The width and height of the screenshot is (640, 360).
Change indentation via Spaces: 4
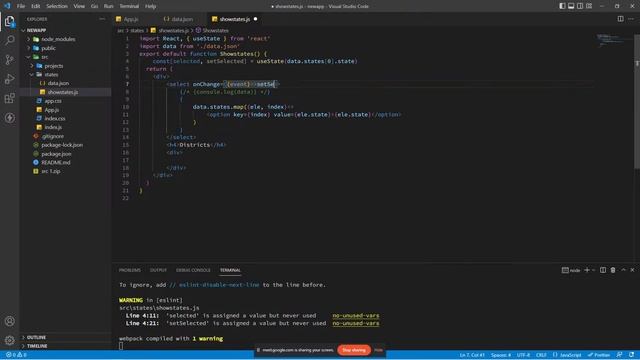501,355
